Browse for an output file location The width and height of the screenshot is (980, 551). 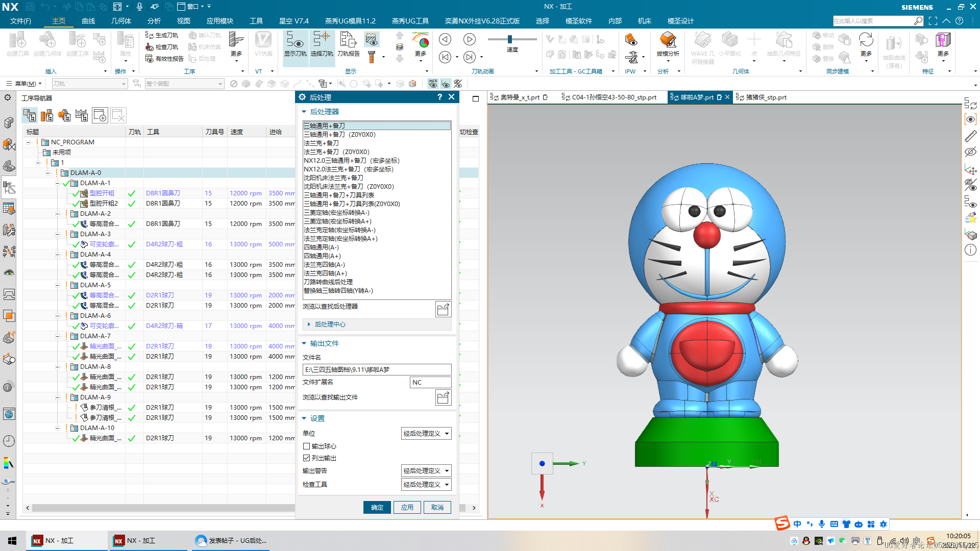[x=443, y=397]
